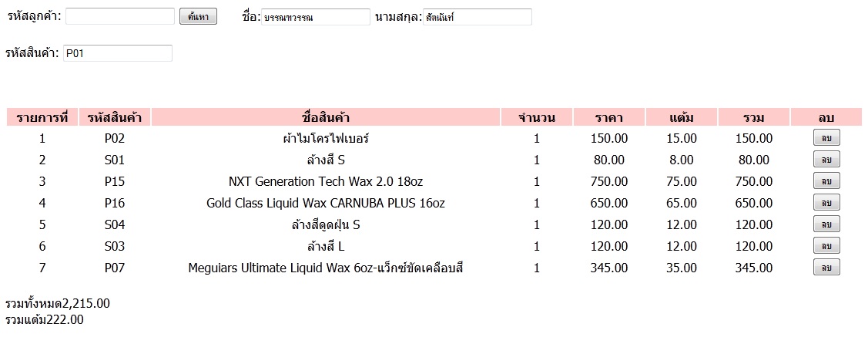The width and height of the screenshot is (868, 344).
Task: Click the ค้นหา search button
Action: (198, 17)
